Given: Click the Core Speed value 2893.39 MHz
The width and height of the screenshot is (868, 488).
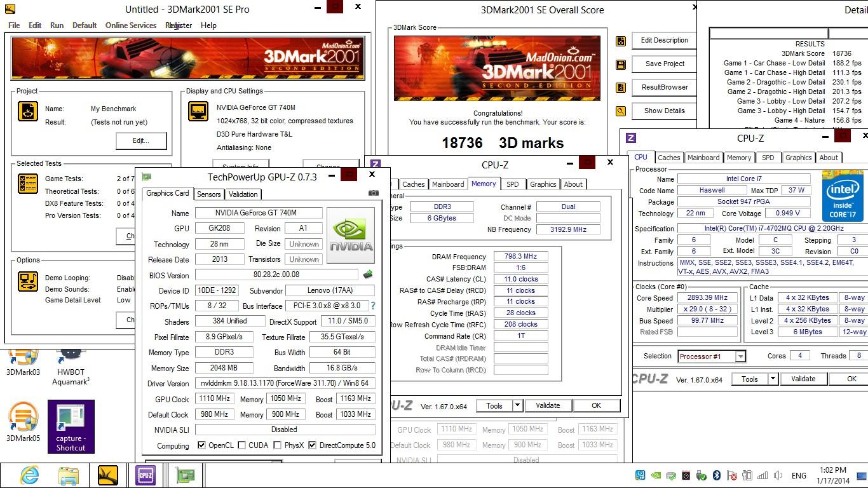Looking at the screenshot, I should pyautogui.click(x=707, y=297).
